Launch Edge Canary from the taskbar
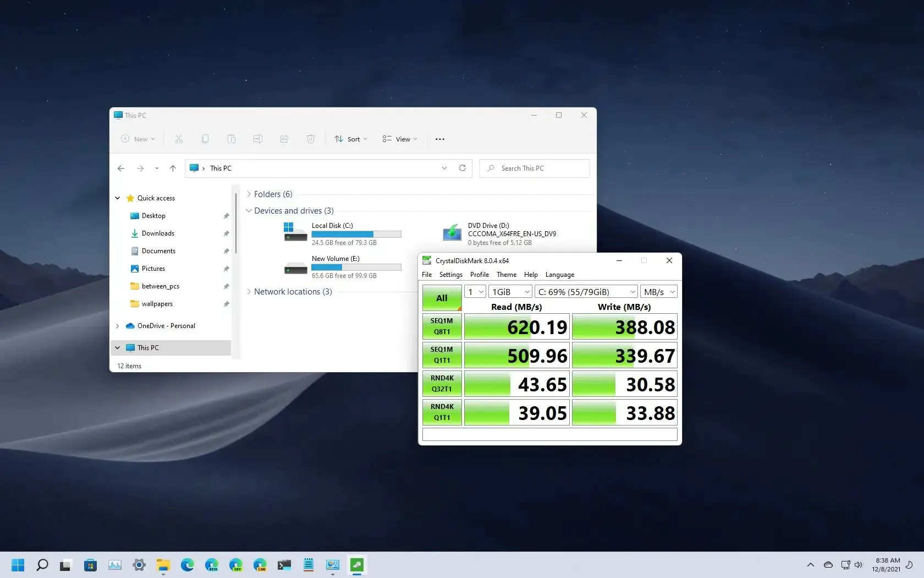 point(260,565)
